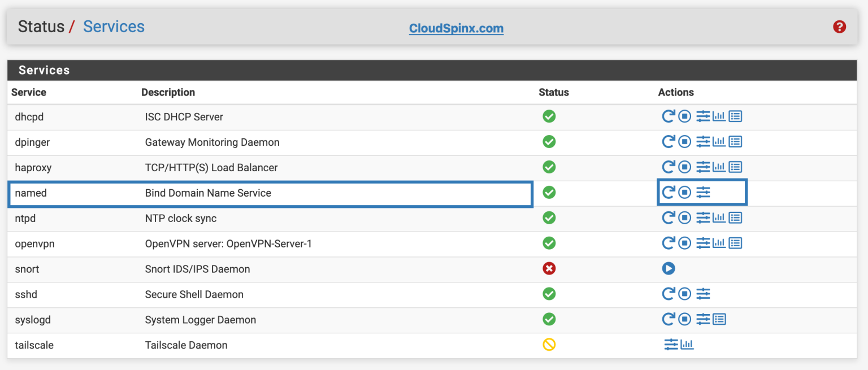Viewport: 868px width, 370px height.
Task: Open related log entries for syslogd
Action: [719, 319]
